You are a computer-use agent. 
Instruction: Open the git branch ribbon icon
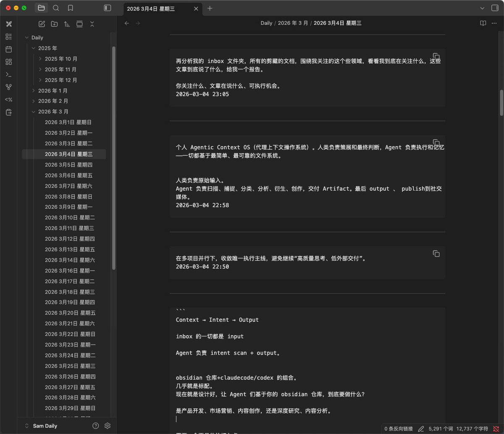[9, 87]
